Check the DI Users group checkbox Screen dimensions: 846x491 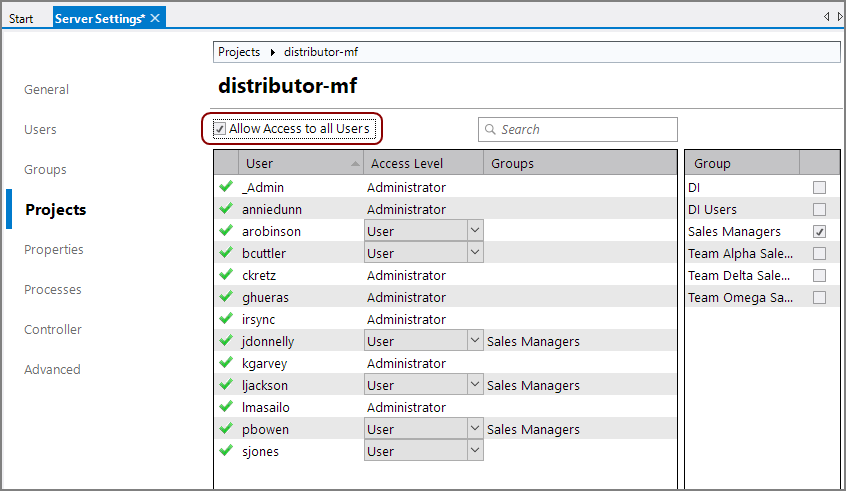(819, 209)
